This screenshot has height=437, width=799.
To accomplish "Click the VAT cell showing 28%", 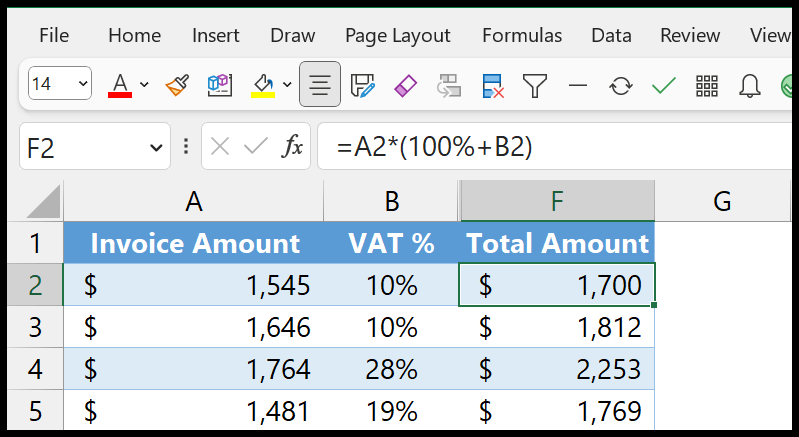I will 391,369.
